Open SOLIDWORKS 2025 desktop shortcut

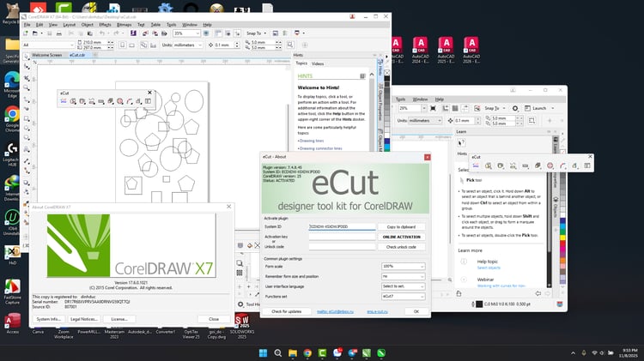point(242,326)
